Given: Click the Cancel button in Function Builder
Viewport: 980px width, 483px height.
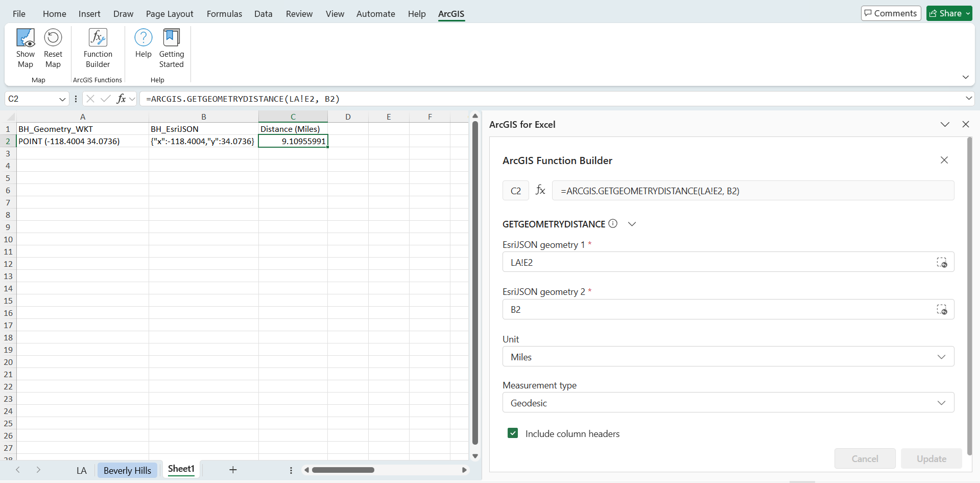Looking at the screenshot, I should pyautogui.click(x=865, y=458).
